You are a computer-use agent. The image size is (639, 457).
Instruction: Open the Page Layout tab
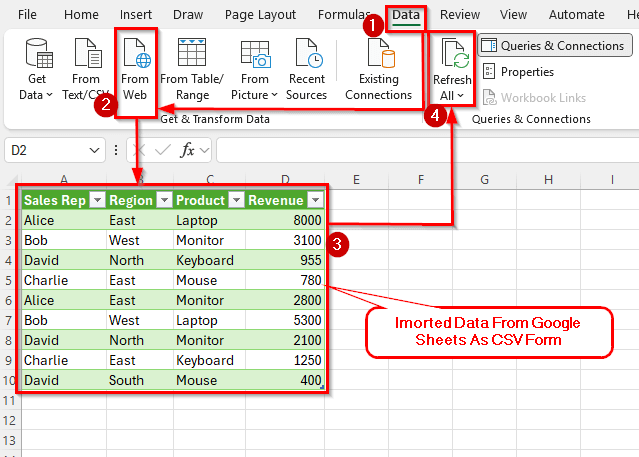pyautogui.click(x=262, y=15)
